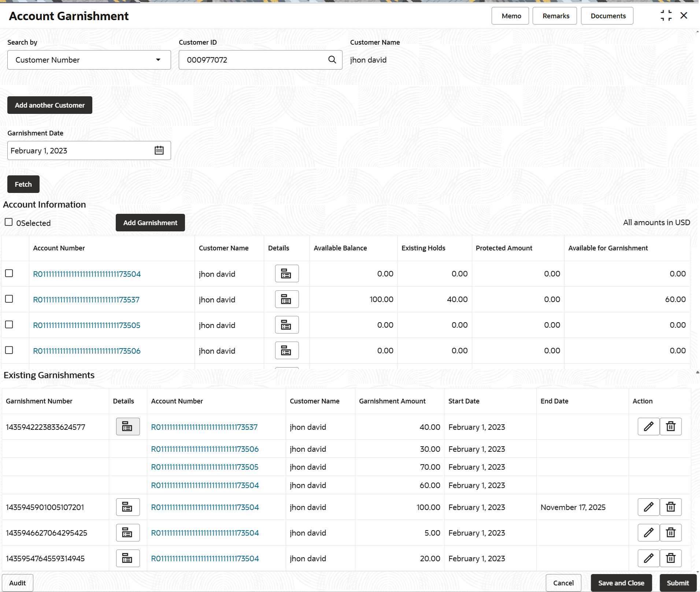Close the Account Garnishment screen
This screenshot has height=592, width=700.
[684, 16]
